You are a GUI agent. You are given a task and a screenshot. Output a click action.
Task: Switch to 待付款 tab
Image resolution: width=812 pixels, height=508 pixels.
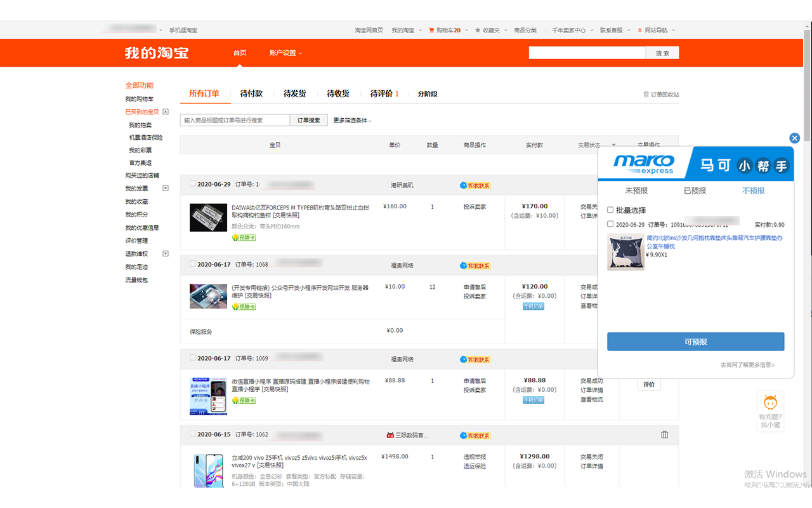[x=251, y=93]
